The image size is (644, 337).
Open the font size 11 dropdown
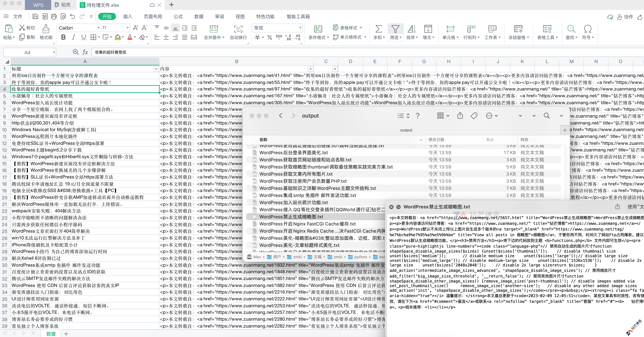[x=128, y=28]
